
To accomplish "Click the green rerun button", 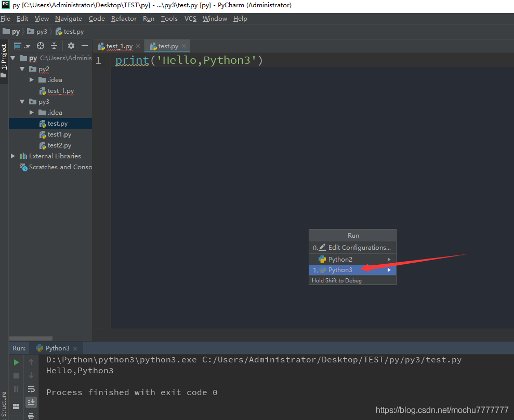I will click(x=16, y=362).
